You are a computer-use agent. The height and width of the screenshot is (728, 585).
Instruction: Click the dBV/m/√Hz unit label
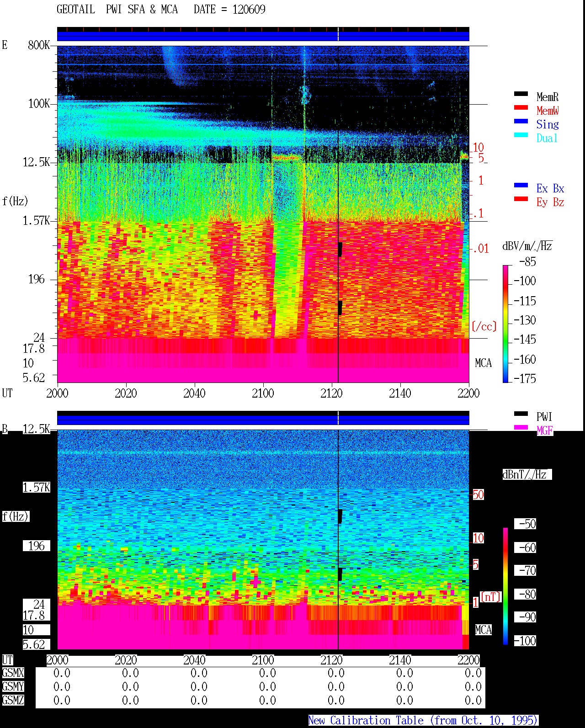pyautogui.click(x=527, y=246)
